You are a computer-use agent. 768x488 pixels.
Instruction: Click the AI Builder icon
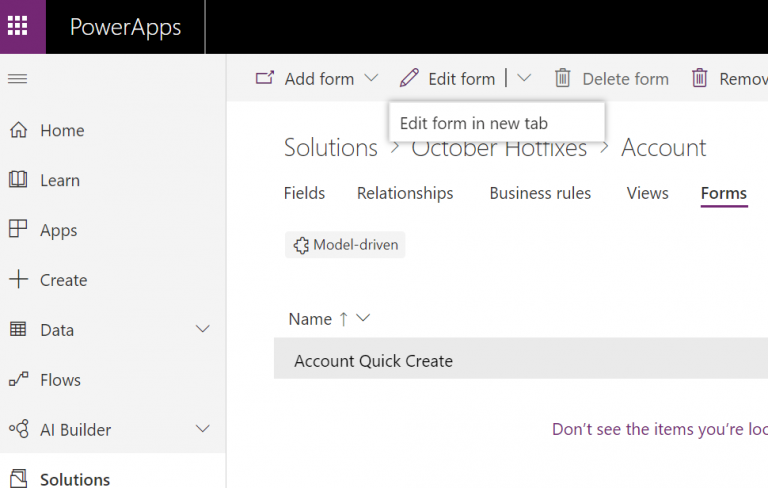coord(19,429)
